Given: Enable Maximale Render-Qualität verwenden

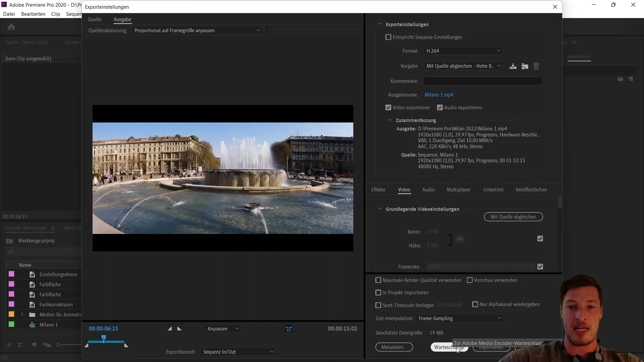Looking at the screenshot, I should (378, 280).
